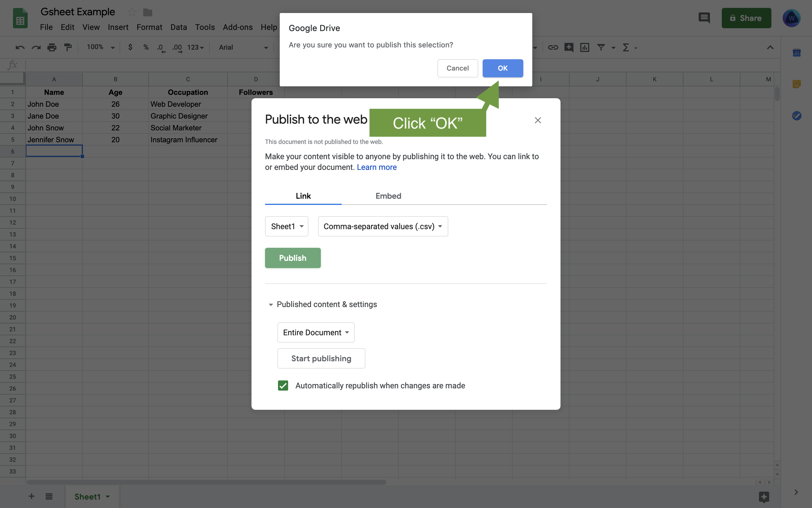Open the account avatar
Screen dimensions: 812x508
pyautogui.click(x=791, y=18)
